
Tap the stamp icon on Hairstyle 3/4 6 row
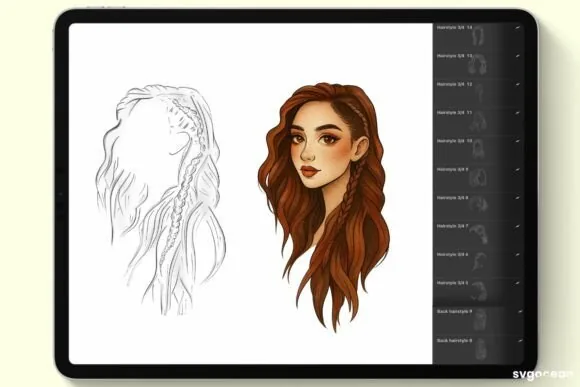[518, 255]
